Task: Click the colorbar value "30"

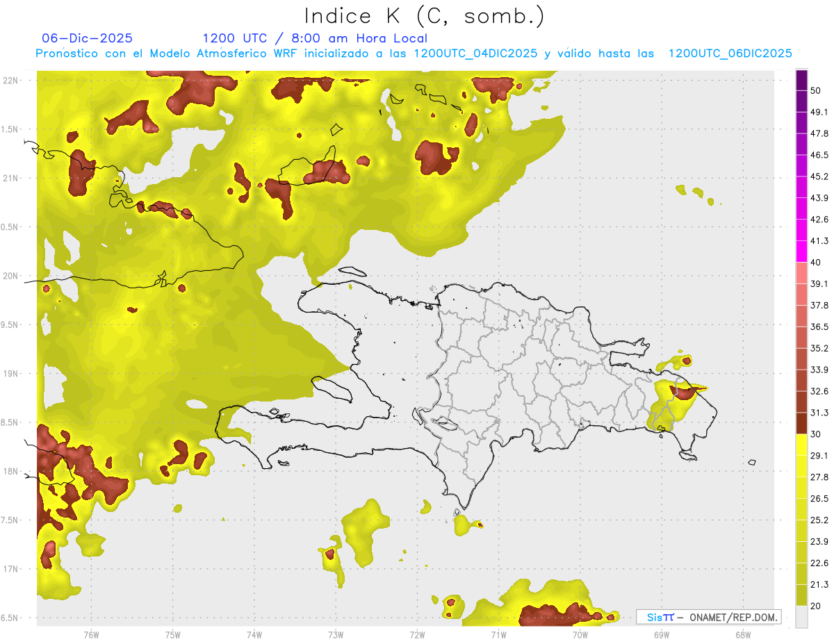Action: (x=816, y=434)
